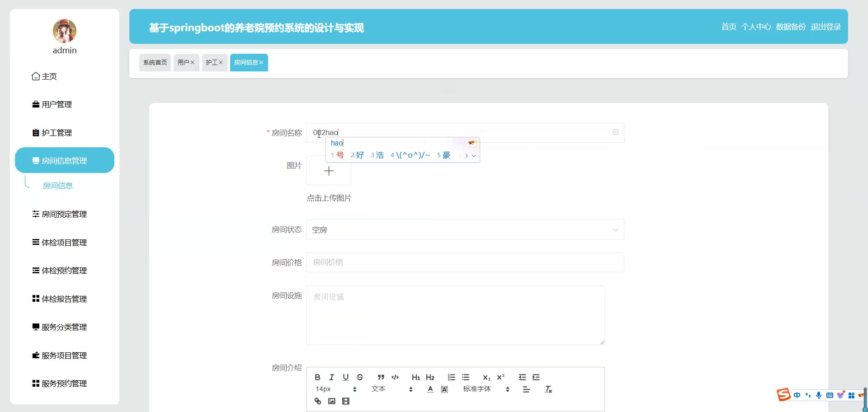This screenshot has height=412, width=868.
Task: Open the text background color picker
Action: tap(444, 389)
